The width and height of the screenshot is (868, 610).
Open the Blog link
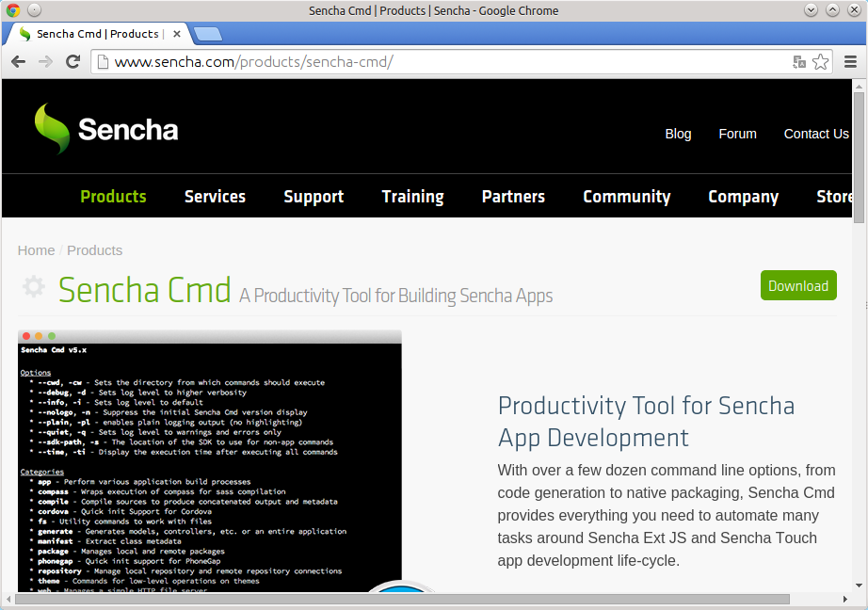pos(678,134)
